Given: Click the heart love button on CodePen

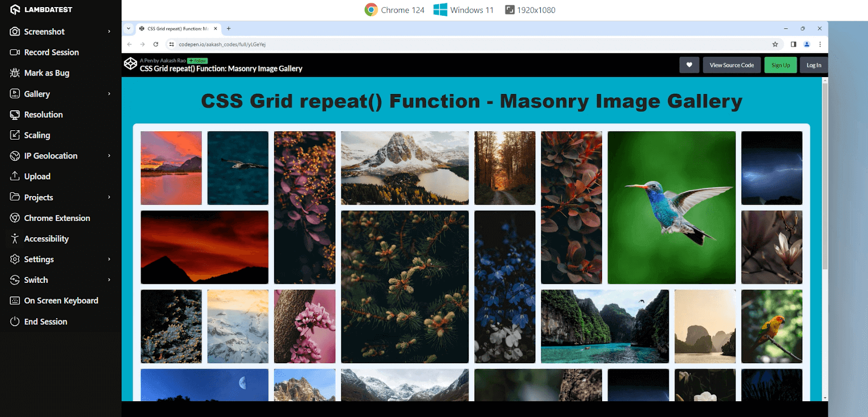Looking at the screenshot, I should point(689,65).
